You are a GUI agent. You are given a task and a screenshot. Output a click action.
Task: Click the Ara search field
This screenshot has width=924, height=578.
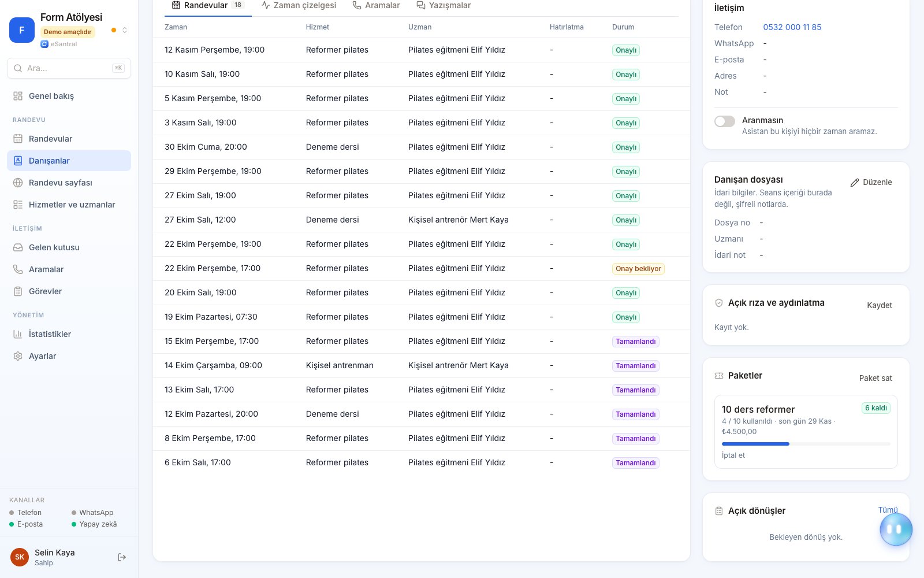[x=69, y=68]
